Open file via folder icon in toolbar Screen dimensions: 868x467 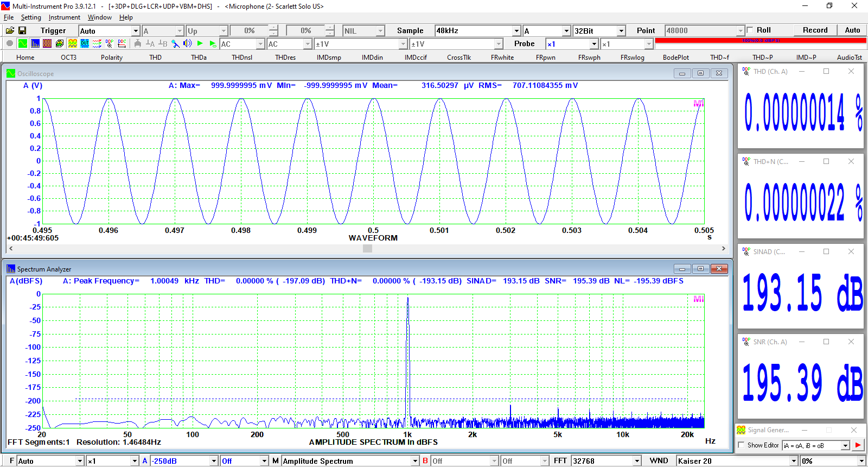pyautogui.click(x=10, y=30)
